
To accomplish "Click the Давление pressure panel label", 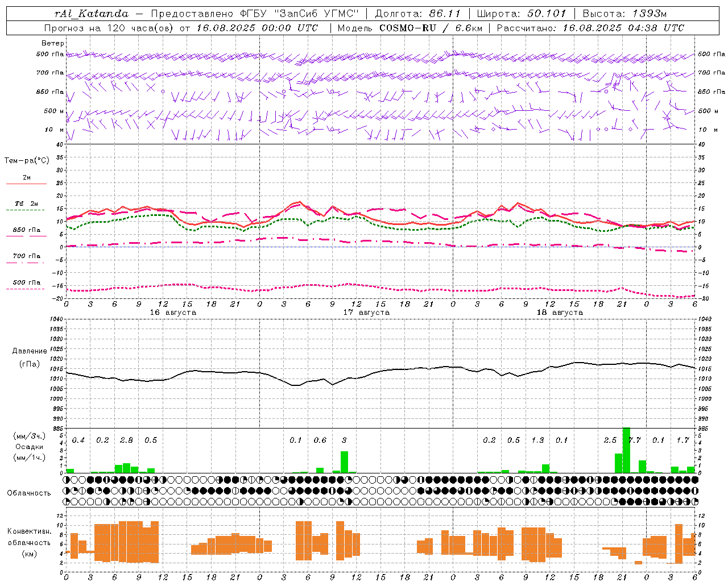I will coord(30,351).
